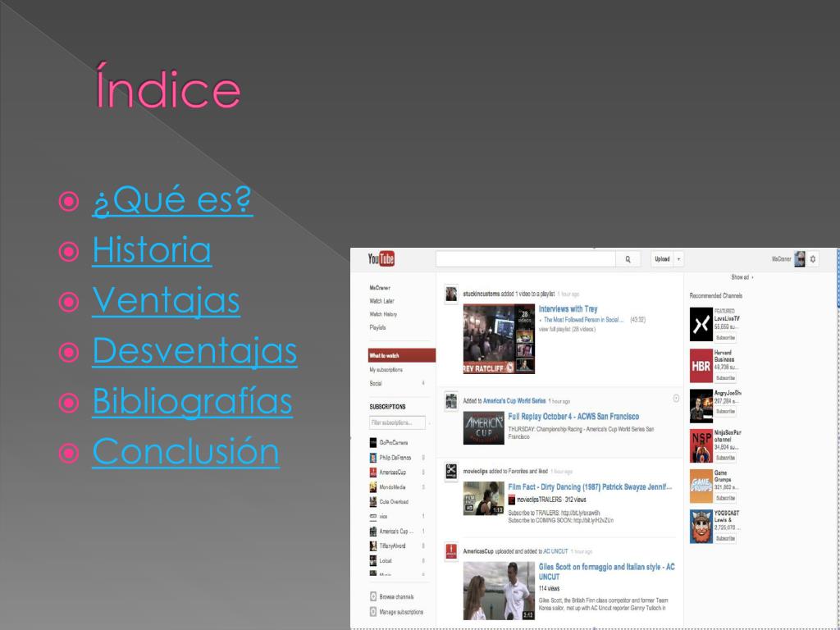Open the ¿Qué es? slide link
The image size is (840, 630).
coord(172,200)
